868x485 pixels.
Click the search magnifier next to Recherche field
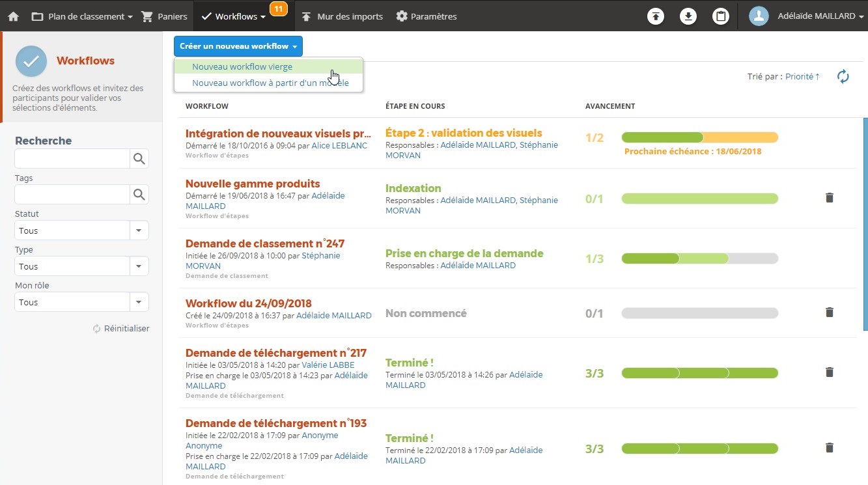tap(139, 158)
